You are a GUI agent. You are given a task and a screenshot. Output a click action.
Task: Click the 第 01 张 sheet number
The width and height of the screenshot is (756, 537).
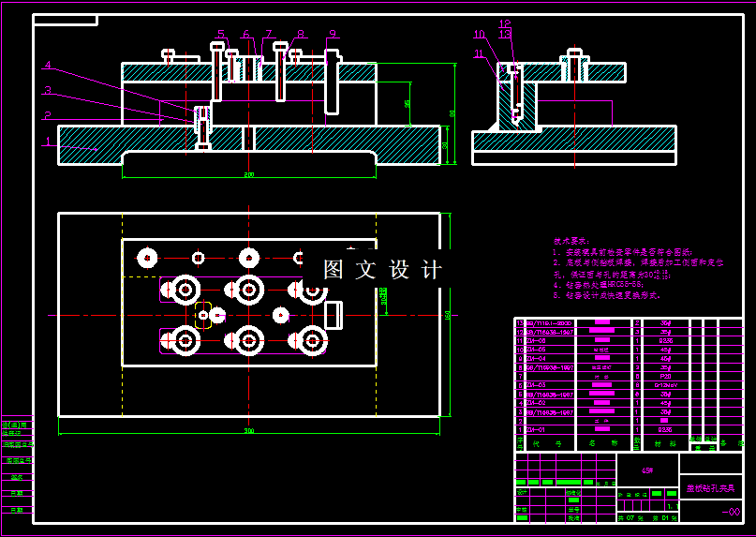click(665, 518)
